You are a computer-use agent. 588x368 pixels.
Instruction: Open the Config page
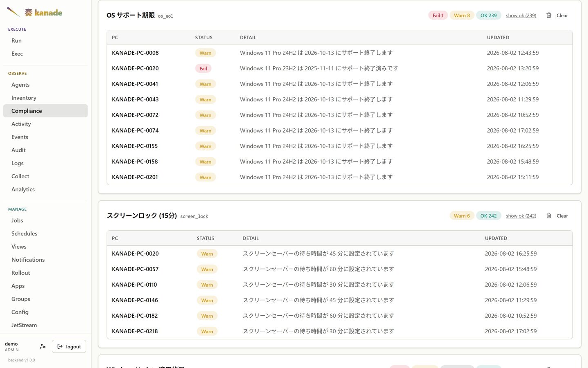coord(45,312)
